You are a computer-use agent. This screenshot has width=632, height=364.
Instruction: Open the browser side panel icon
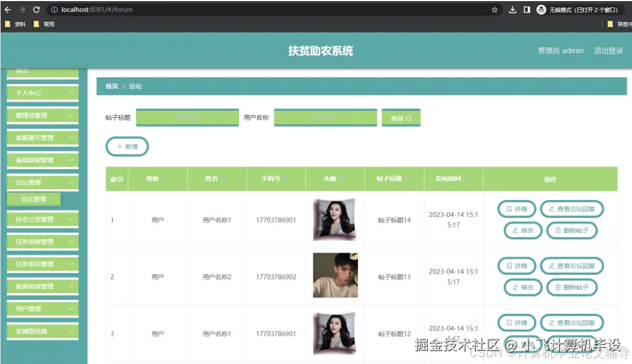click(527, 10)
